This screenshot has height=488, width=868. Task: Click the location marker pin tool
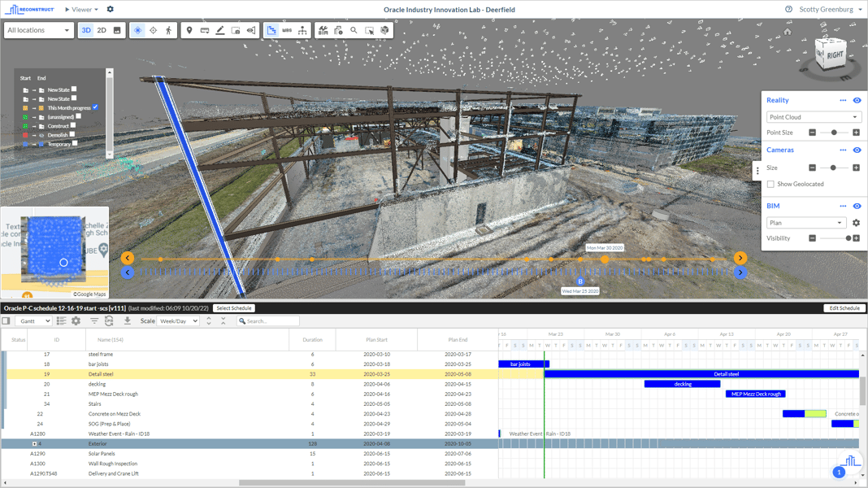189,30
